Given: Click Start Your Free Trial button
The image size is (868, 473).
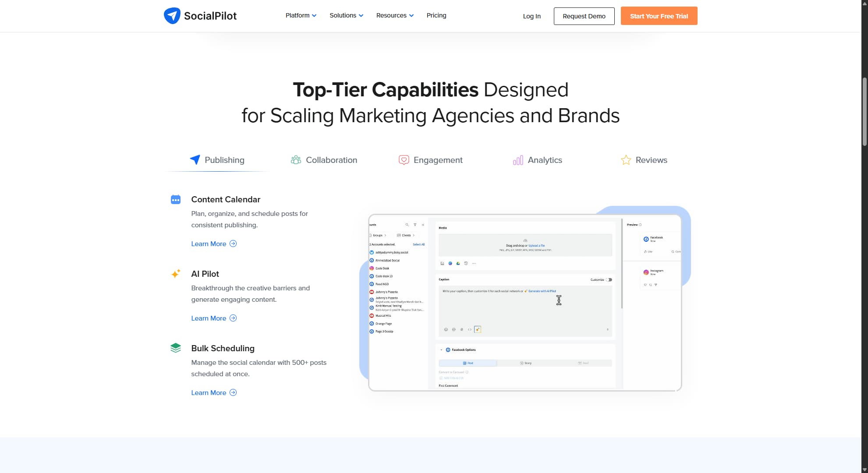Looking at the screenshot, I should click(x=659, y=16).
